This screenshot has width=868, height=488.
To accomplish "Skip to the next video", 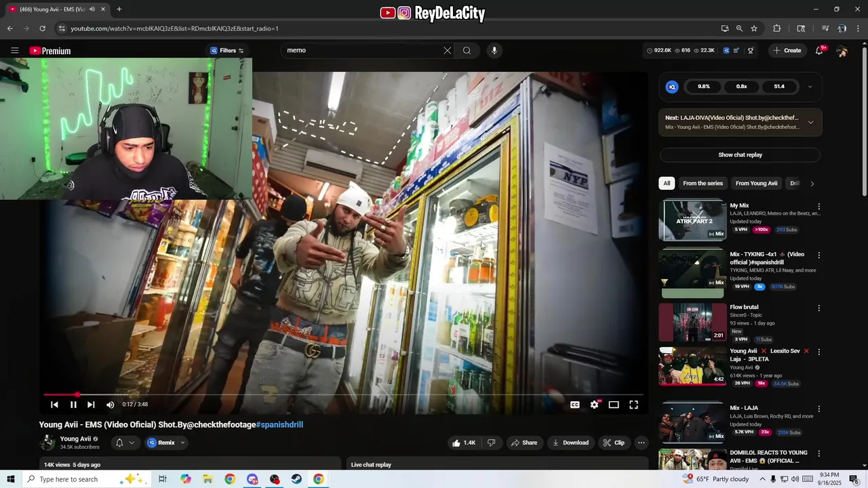I will (x=91, y=405).
